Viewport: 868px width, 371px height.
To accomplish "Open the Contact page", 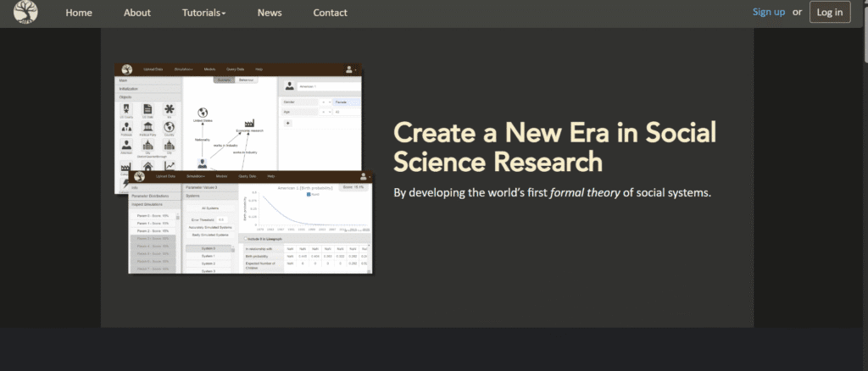I will coord(330,13).
